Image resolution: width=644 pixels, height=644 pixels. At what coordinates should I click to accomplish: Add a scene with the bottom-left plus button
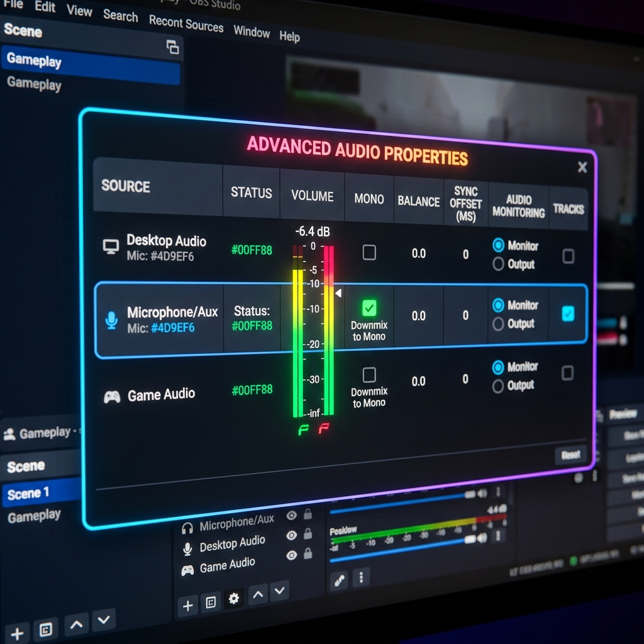point(17,633)
